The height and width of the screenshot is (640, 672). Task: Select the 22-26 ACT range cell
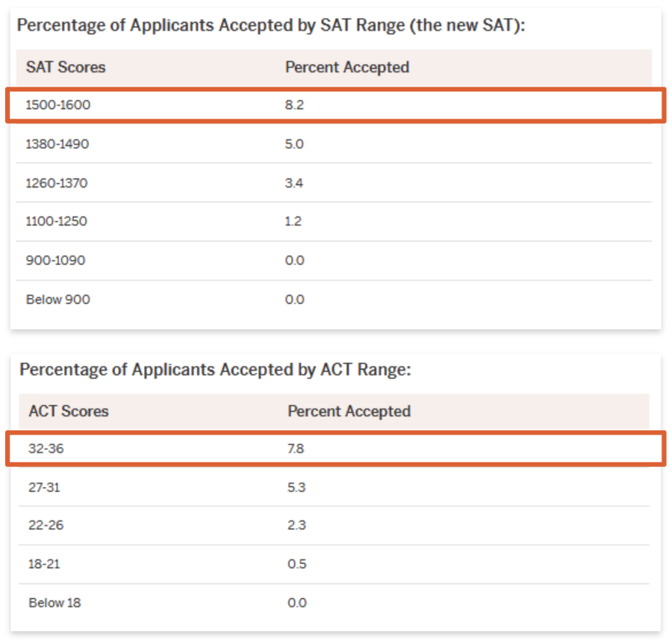tap(46, 525)
